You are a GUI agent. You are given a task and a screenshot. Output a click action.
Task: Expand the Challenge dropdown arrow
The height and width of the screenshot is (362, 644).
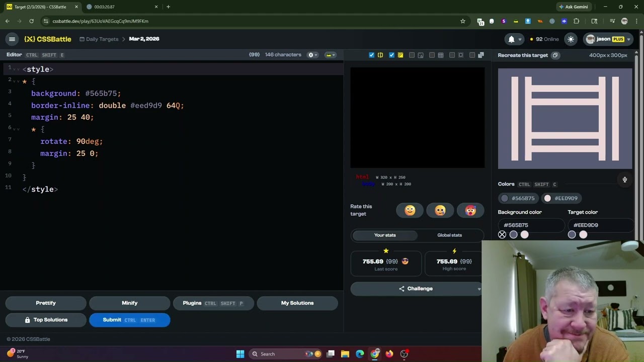[x=479, y=289]
